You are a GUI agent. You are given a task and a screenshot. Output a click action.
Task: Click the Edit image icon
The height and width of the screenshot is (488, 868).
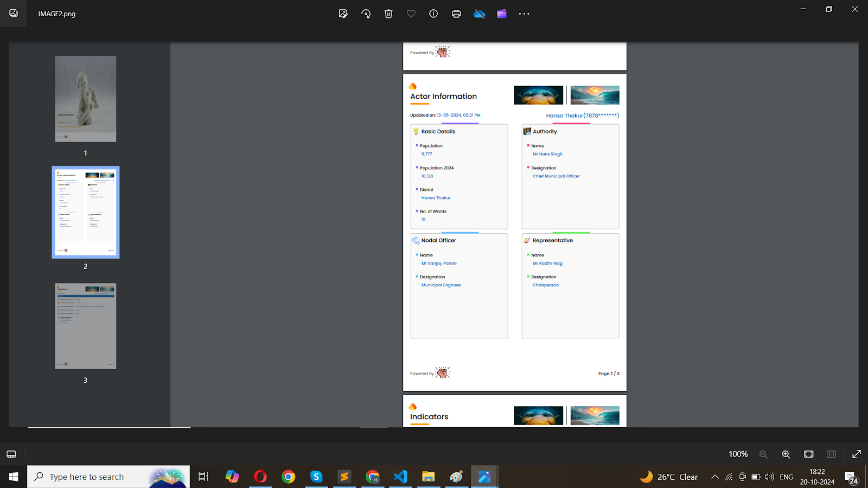tap(343, 14)
